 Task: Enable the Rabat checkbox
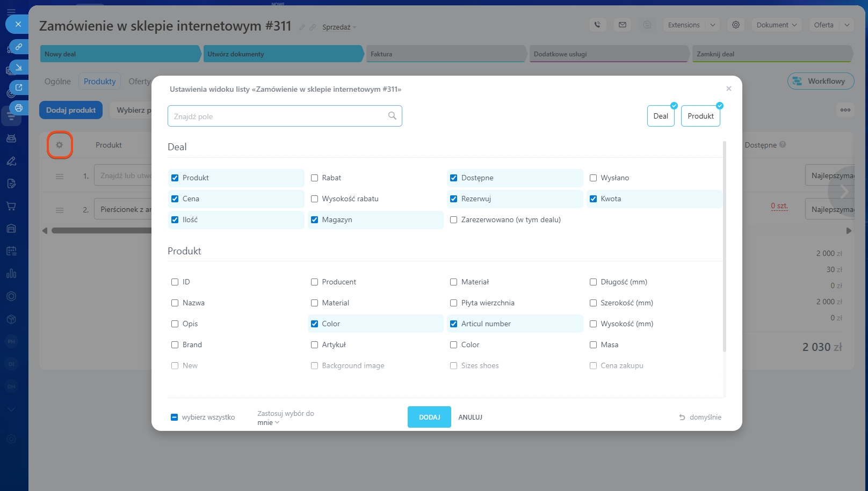(315, 178)
